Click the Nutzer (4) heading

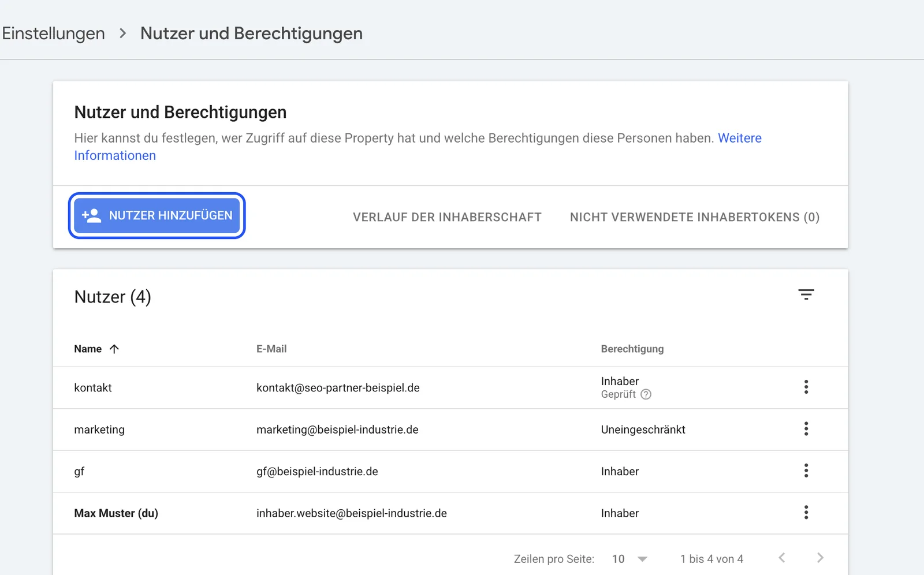coord(113,297)
